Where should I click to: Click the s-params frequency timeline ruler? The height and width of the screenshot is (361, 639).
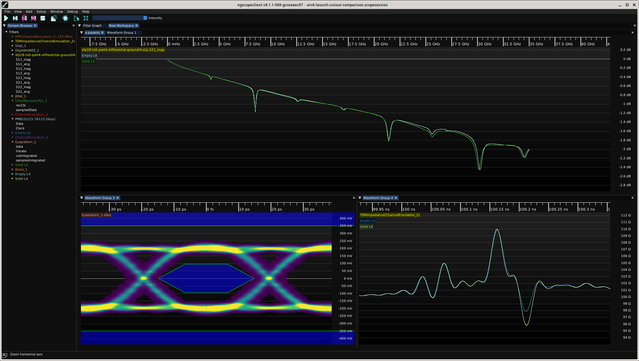(346, 42)
